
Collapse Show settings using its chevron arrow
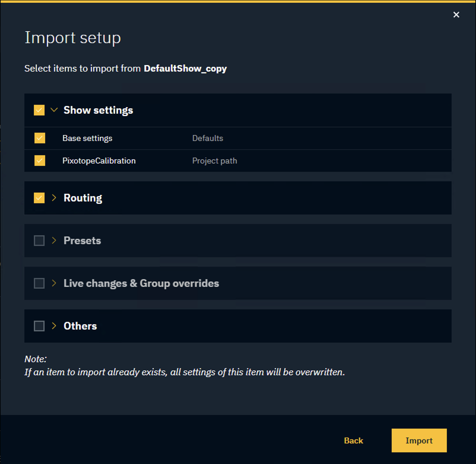(x=54, y=110)
